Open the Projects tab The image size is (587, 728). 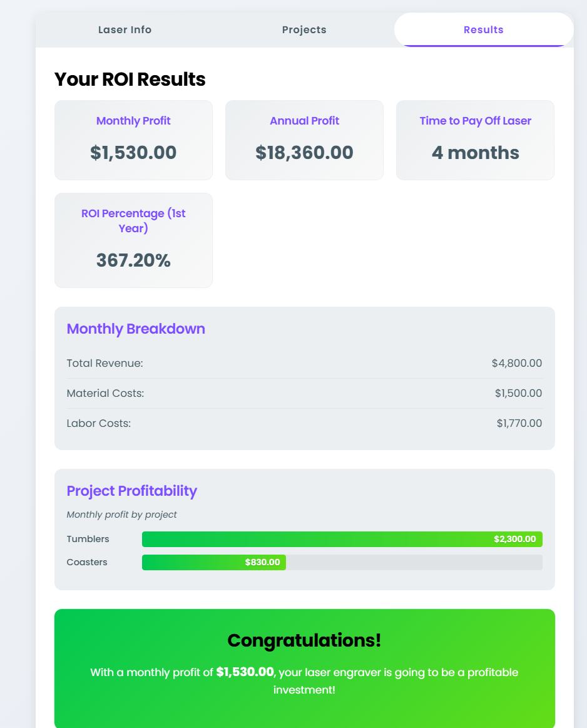(x=304, y=30)
